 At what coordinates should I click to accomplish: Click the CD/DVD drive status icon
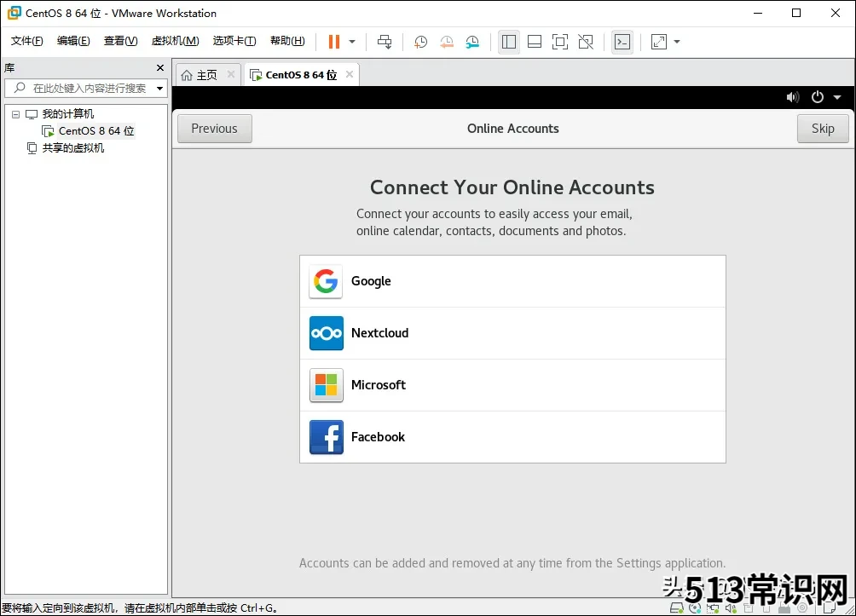tap(695, 607)
